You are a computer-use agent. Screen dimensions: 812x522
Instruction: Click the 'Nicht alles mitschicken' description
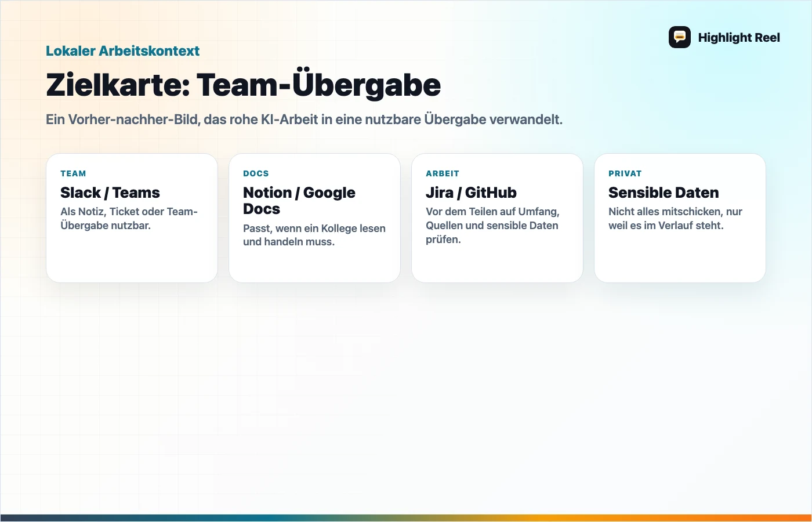[676, 219]
